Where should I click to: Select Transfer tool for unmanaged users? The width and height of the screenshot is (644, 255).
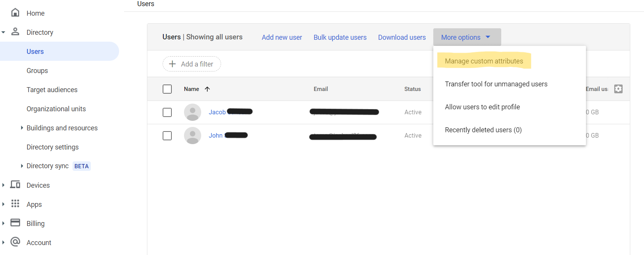coord(496,84)
